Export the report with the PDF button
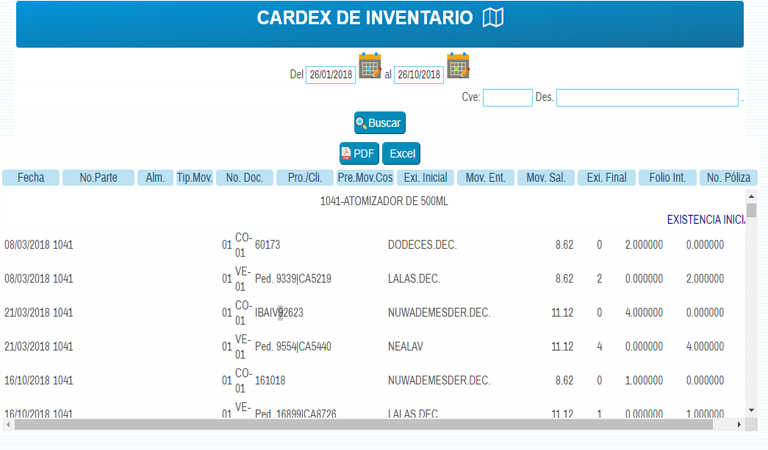The image size is (768, 450). click(358, 154)
